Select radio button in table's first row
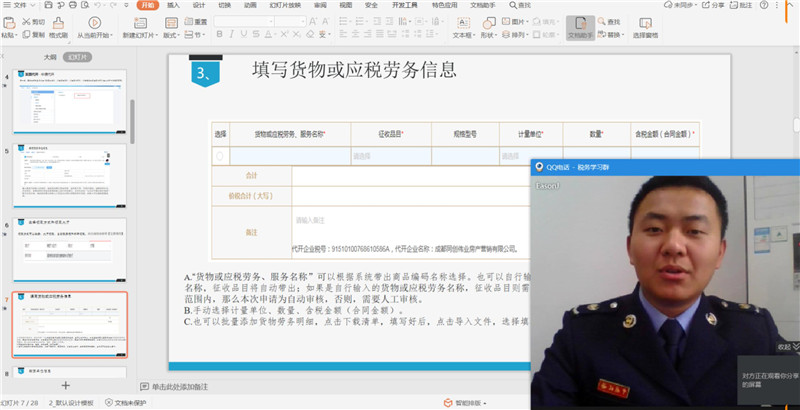 tap(220, 156)
